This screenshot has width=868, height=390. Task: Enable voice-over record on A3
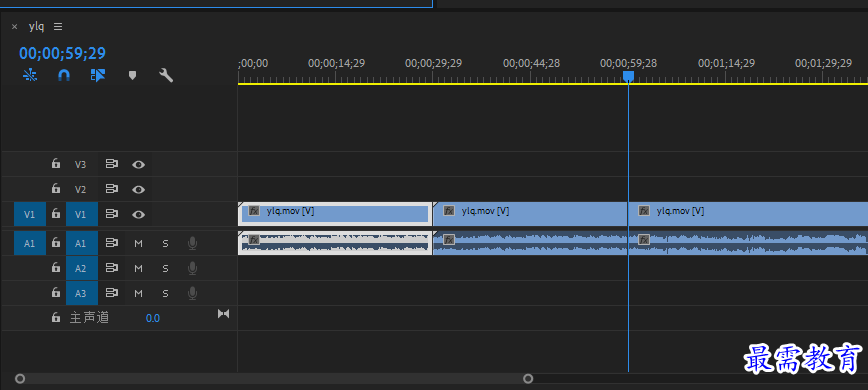coord(192,293)
